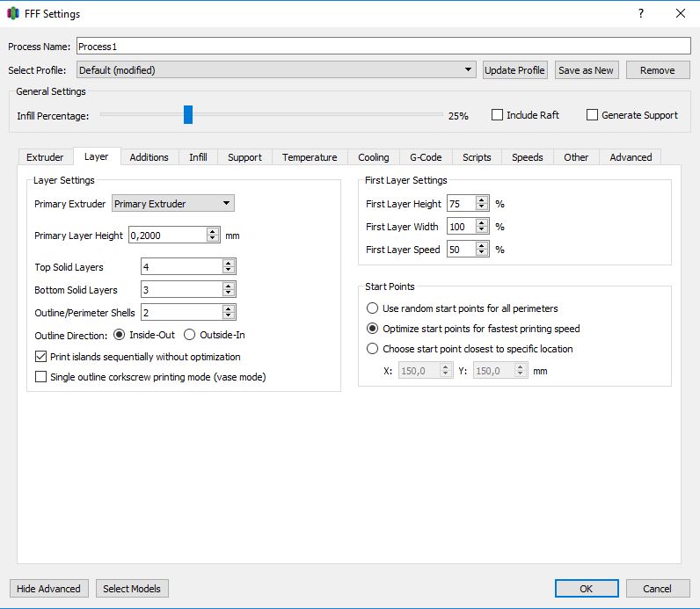This screenshot has width=700, height=609.
Task: Switch to the Infill tab
Action: pos(198,157)
